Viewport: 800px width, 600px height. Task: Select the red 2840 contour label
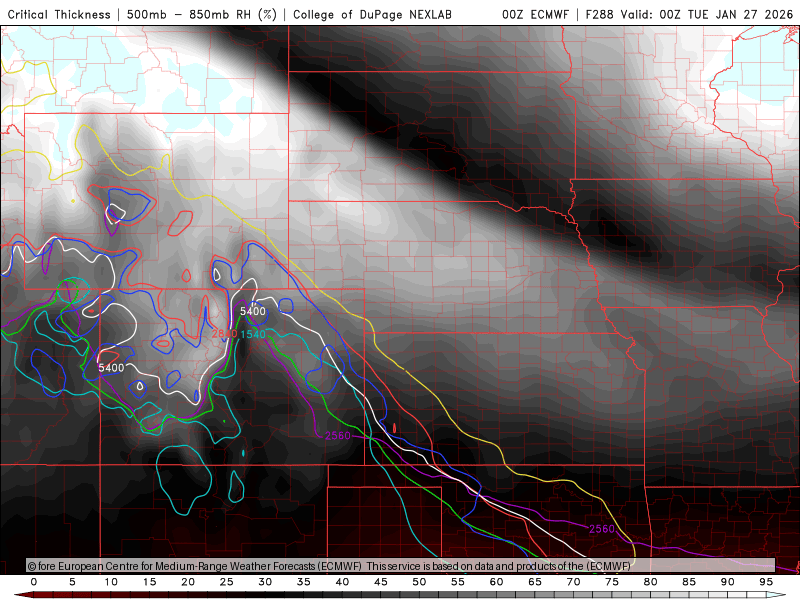pyautogui.click(x=224, y=334)
